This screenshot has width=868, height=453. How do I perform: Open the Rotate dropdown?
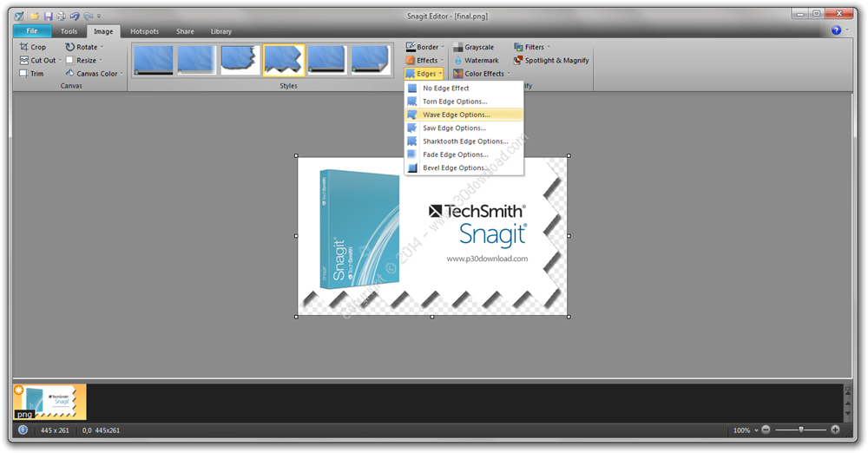(x=84, y=47)
